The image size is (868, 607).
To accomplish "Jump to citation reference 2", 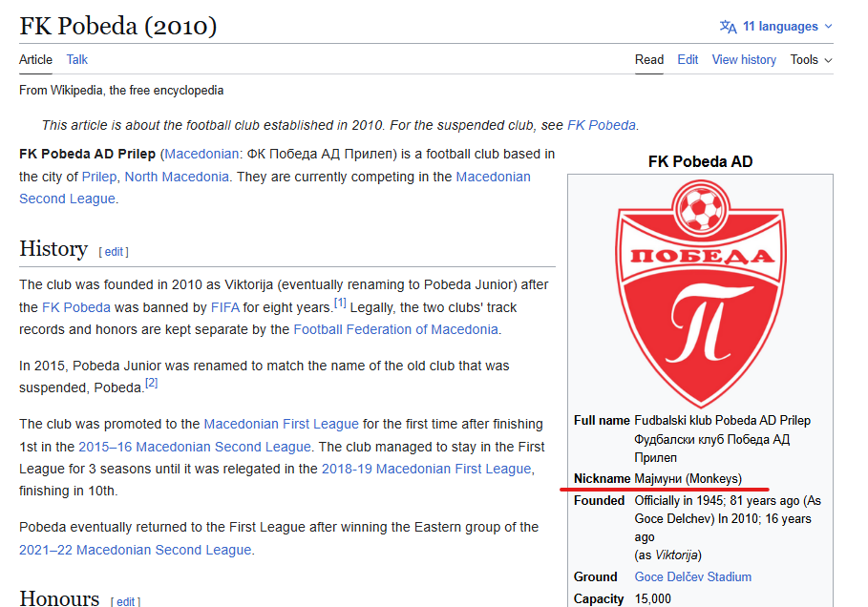I will pos(152,383).
